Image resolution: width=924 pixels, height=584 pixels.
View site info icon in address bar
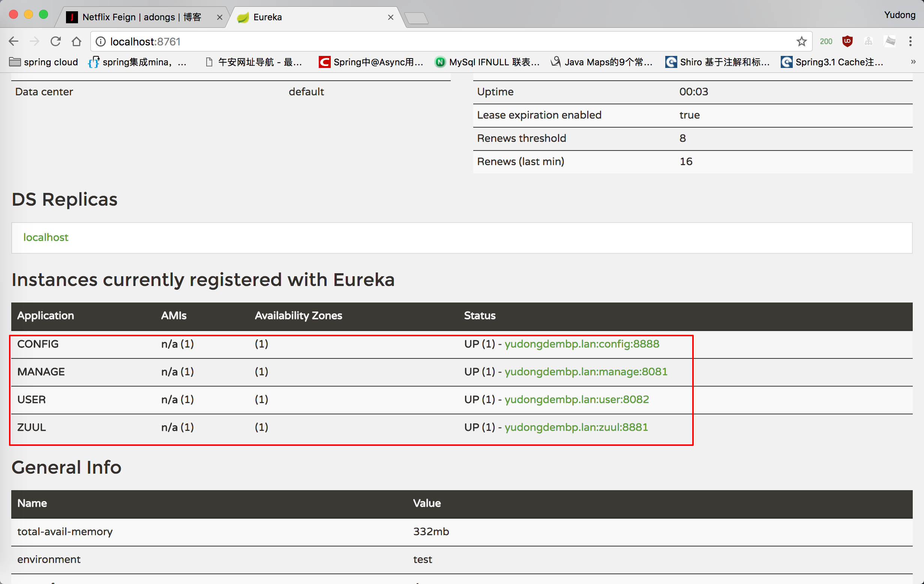coord(100,41)
